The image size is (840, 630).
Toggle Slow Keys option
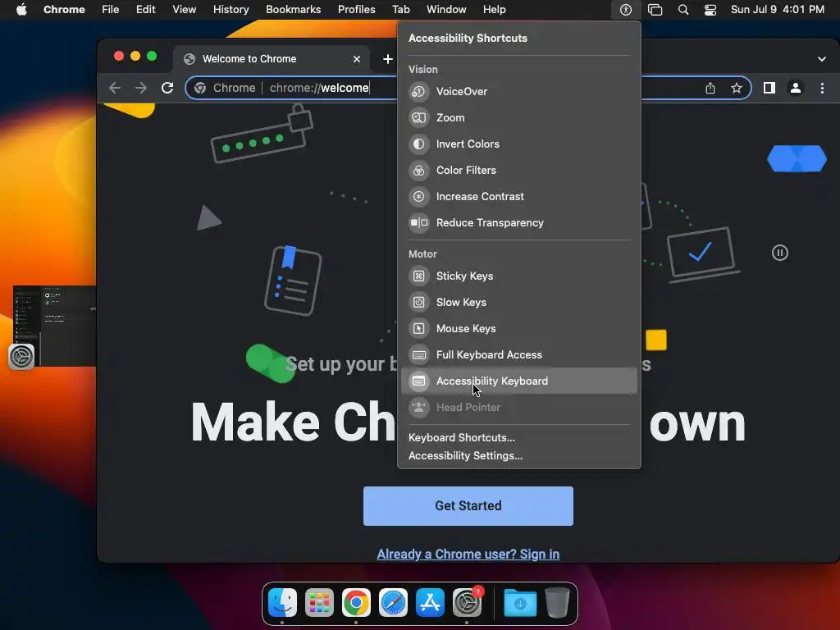[x=518, y=302]
